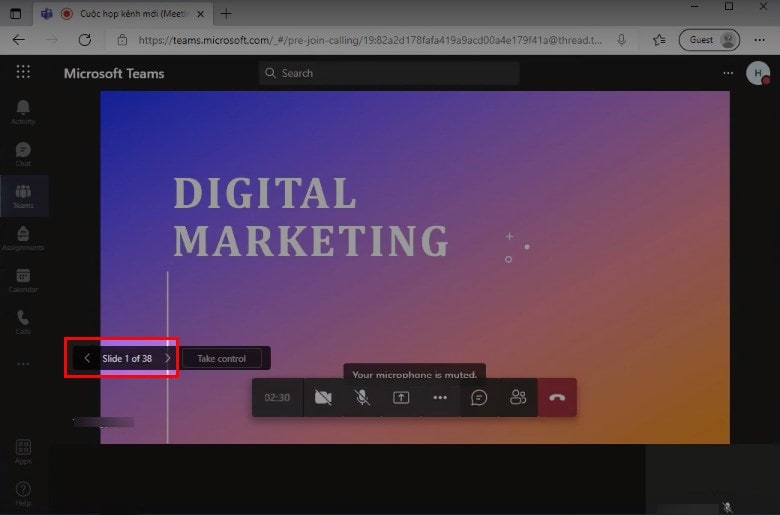Screen dimensions: 780x515
Task: Open Calls in the sidebar
Action: [x=23, y=322]
